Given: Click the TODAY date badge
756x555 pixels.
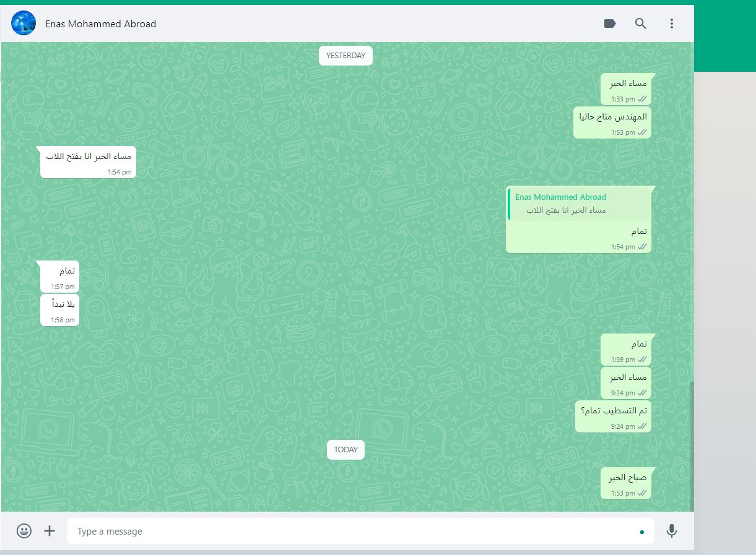Looking at the screenshot, I should click(345, 450).
